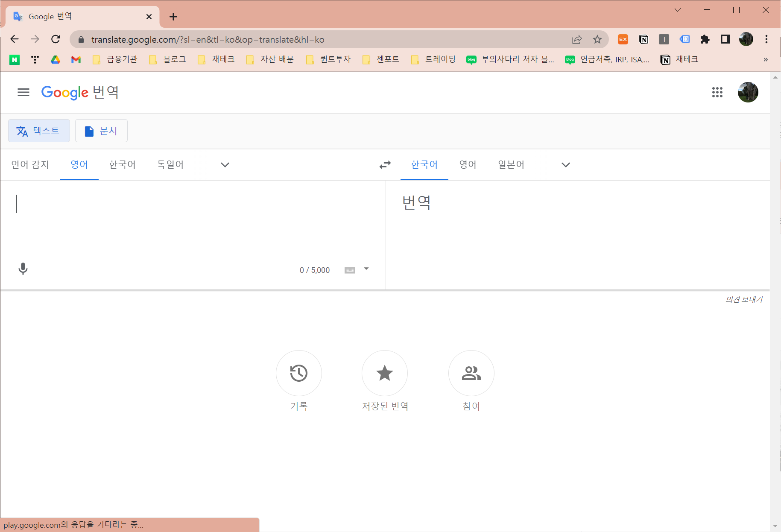Screen dimensions: 781x532
Task: Open the Chrome profile avatar in toolbar
Action: tap(746, 39)
